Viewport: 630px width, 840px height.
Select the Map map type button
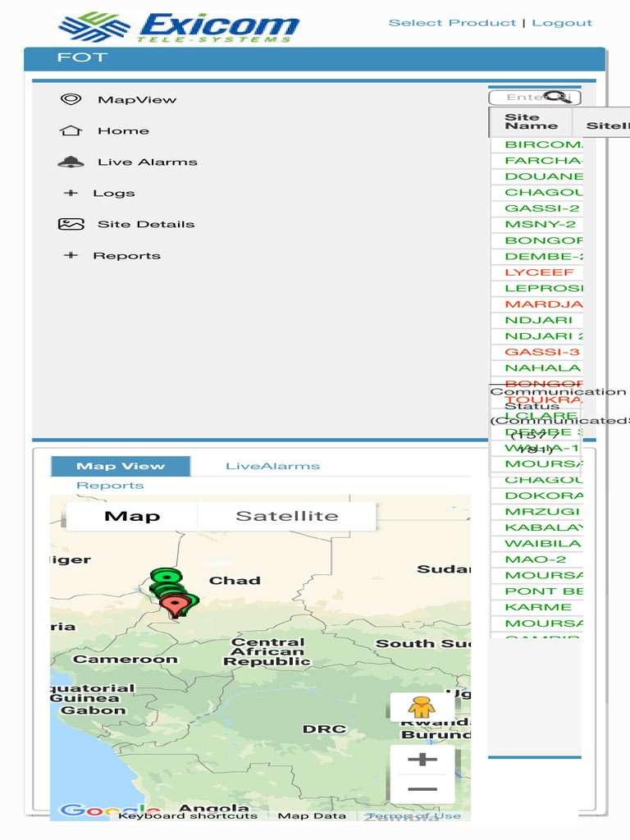point(132,517)
